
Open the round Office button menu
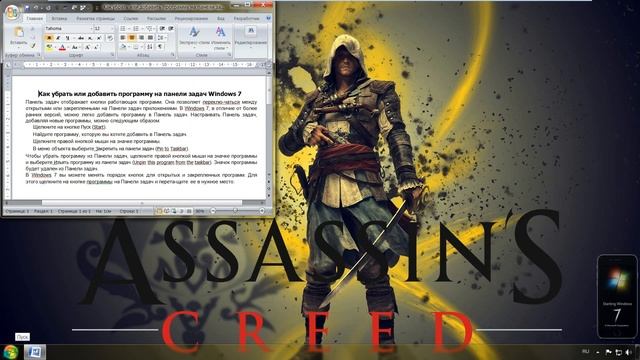[x=12, y=12]
